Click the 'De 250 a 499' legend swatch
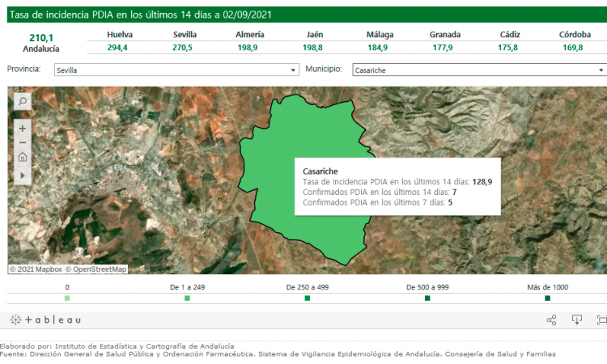The image size is (607, 364). (308, 298)
